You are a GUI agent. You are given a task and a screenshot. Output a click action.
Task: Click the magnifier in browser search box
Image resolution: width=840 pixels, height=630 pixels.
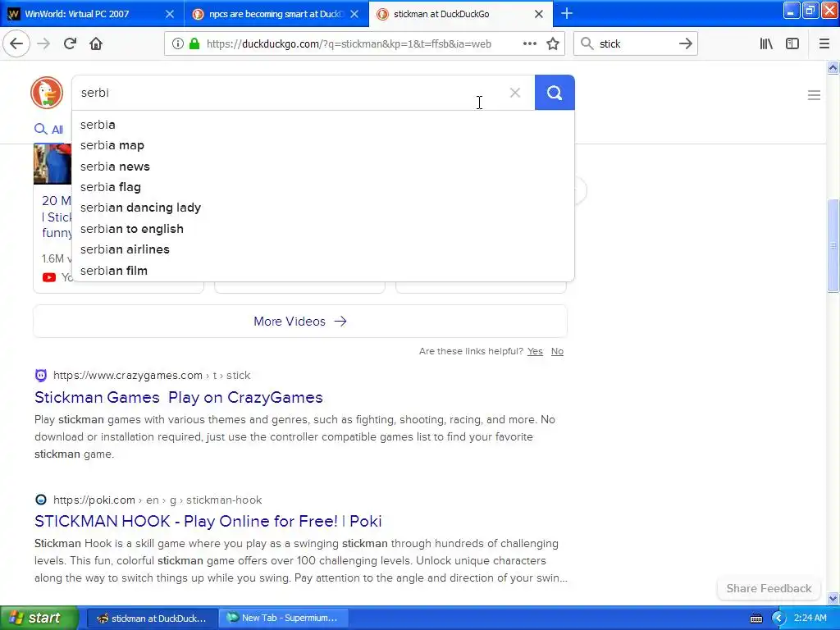(587, 44)
